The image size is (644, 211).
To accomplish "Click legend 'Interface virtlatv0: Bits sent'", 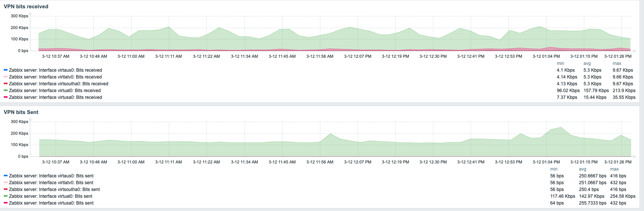I will 51,183.
